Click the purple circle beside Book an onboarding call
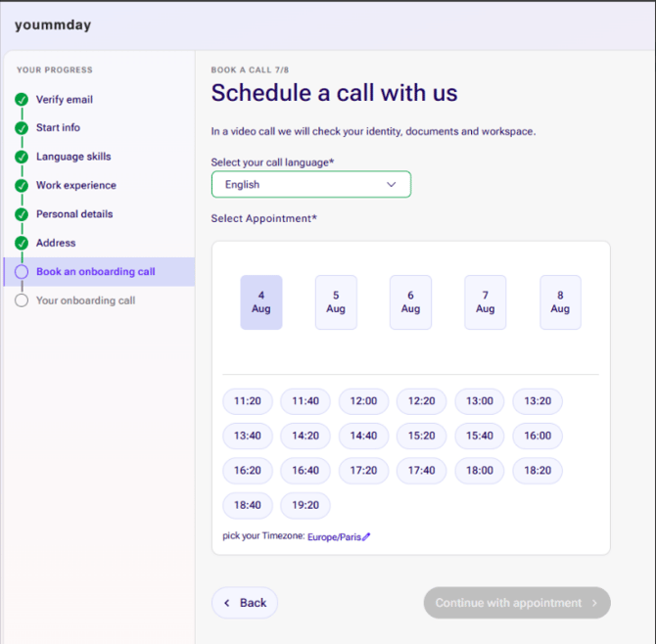The width and height of the screenshot is (656, 644). pyautogui.click(x=22, y=272)
